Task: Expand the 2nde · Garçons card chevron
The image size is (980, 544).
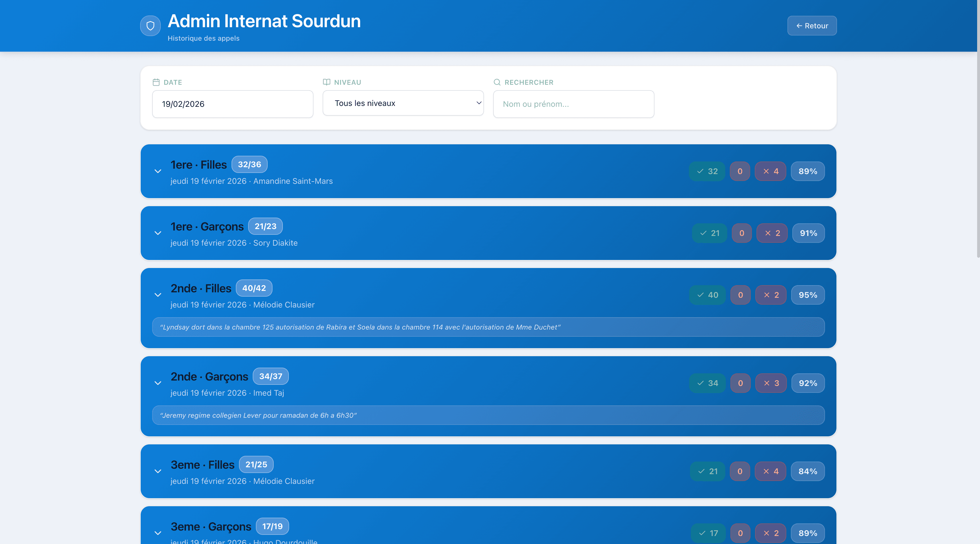Action: click(x=158, y=383)
